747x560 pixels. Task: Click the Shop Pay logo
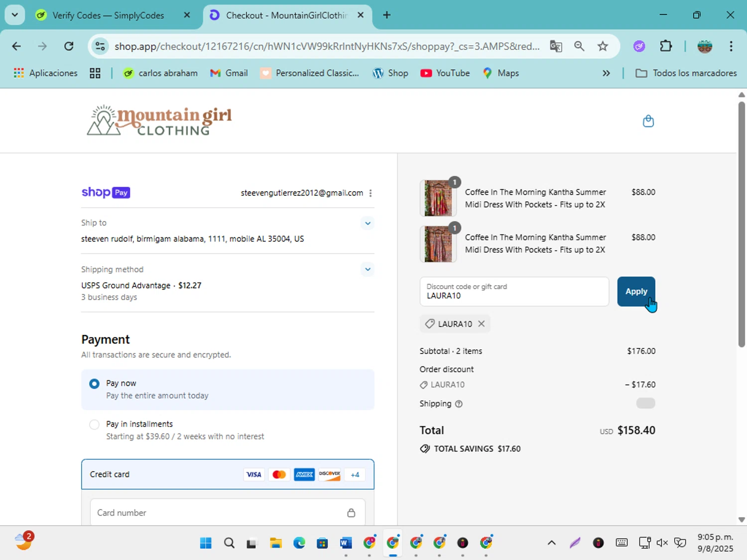pyautogui.click(x=106, y=192)
